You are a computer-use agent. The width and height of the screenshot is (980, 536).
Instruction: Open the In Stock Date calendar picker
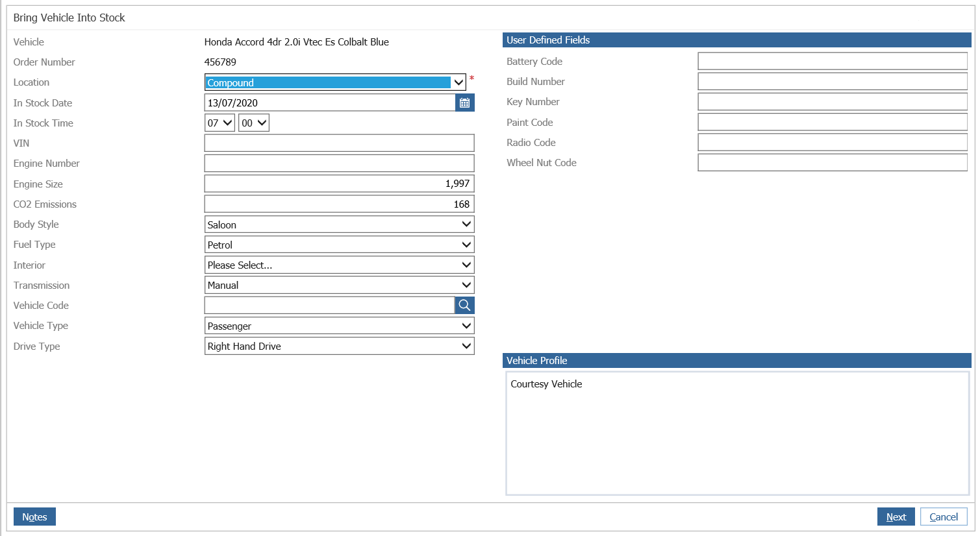coord(464,103)
